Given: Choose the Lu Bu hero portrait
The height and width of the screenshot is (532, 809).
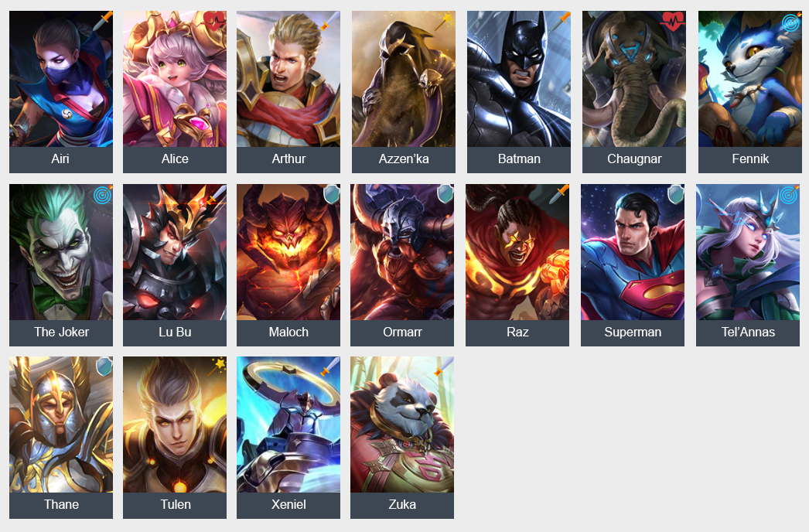Looking at the screenshot, I should pos(174,252).
